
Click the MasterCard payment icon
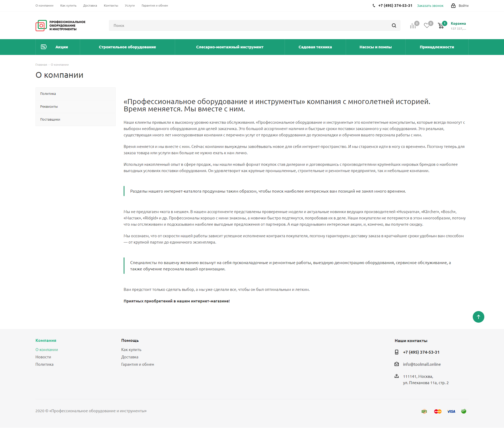point(438,411)
